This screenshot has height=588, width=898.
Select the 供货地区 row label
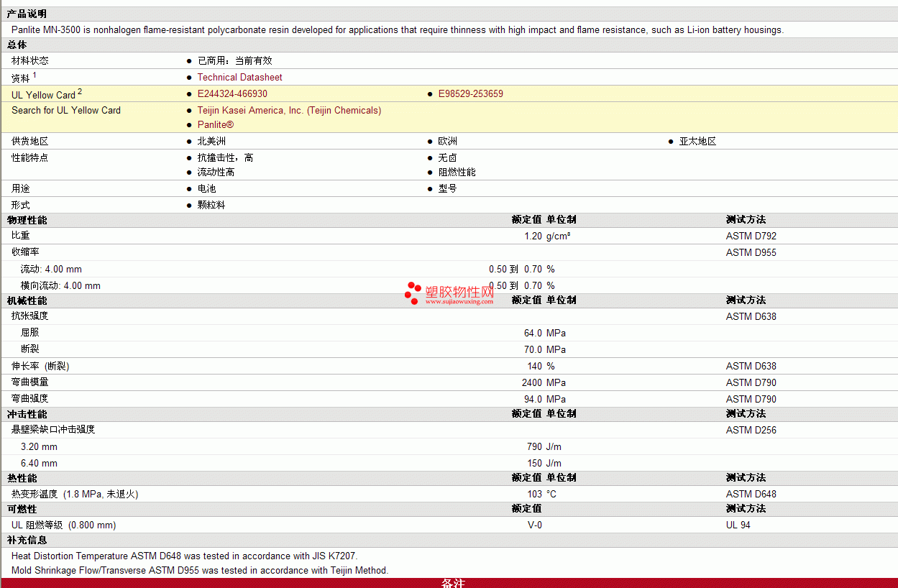coord(30,141)
